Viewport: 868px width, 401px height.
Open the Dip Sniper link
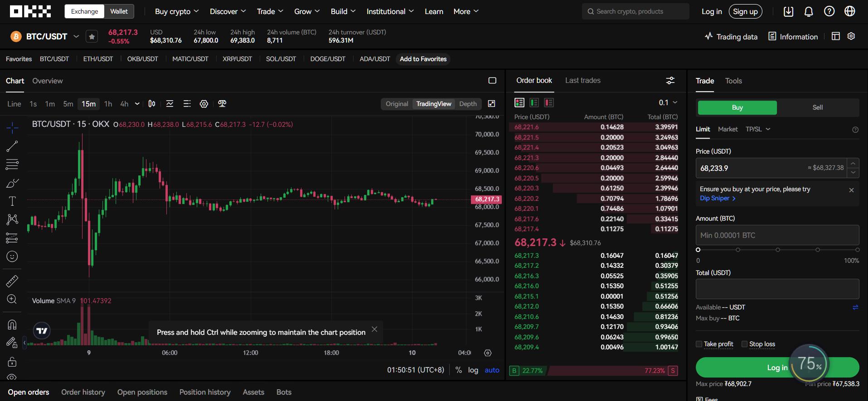point(718,198)
